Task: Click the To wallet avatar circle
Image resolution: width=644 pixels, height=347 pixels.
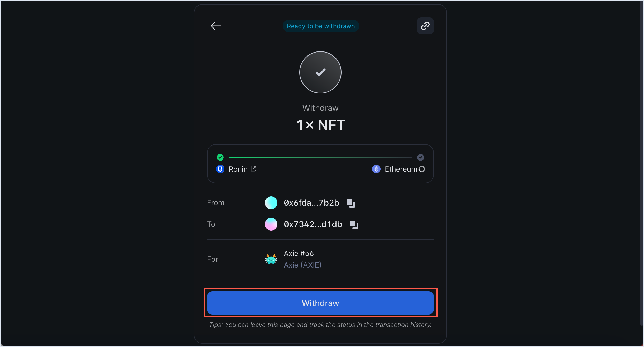Action: [271, 224]
